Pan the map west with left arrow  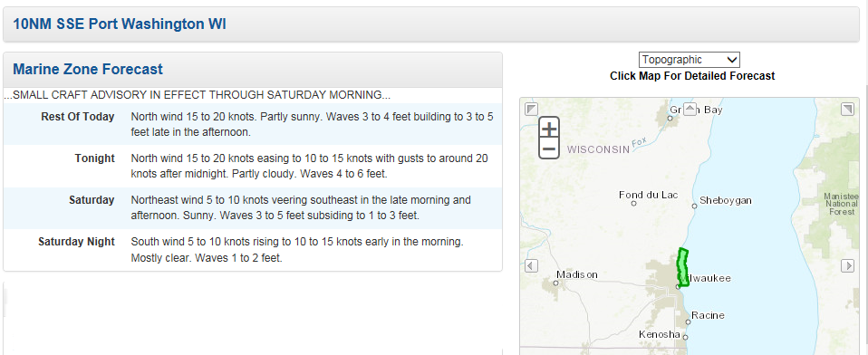[x=532, y=265]
